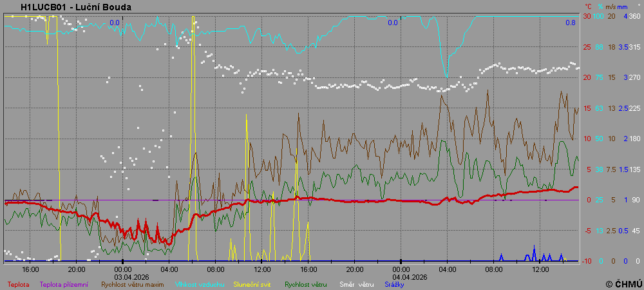Click the °C unit header on axis
The height and width of the screenshot is (290, 644).
[x=587, y=7]
